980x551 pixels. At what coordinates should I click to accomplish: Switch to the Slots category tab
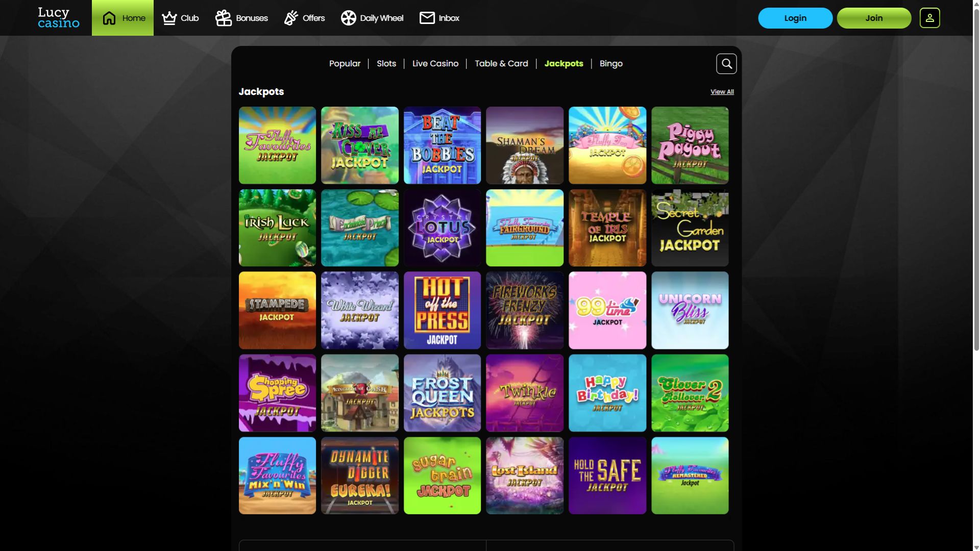point(386,64)
